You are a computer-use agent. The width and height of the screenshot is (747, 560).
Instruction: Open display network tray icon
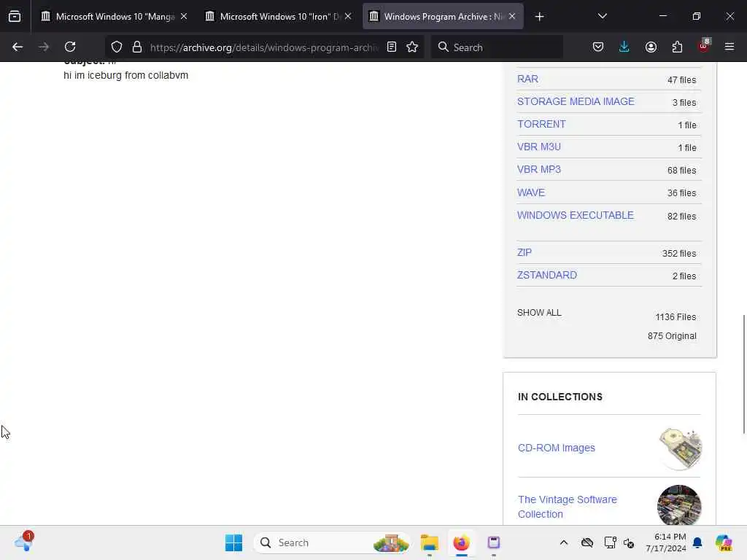[x=611, y=542]
